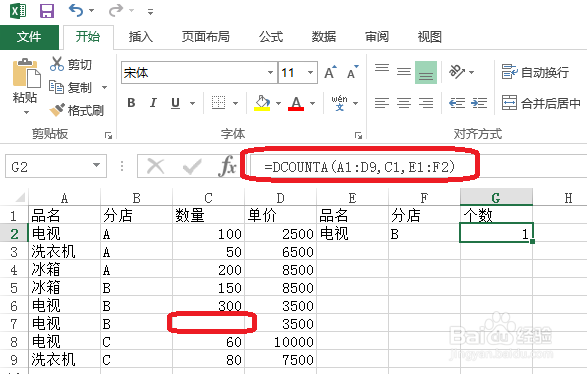
Task: Switch to the 公式 ribbon tab
Action: pyautogui.click(x=271, y=37)
